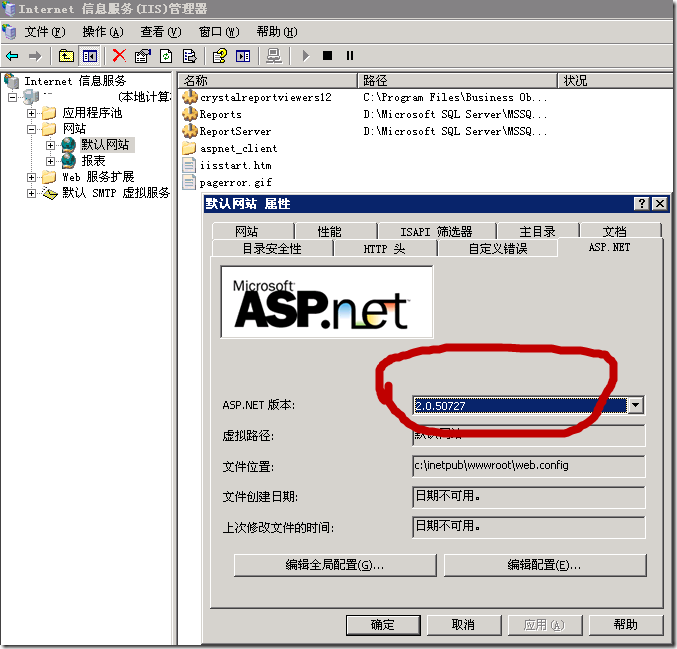Click the 文件位置 web.config path field
This screenshot has height=649, width=677.
pyautogui.click(x=529, y=466)
